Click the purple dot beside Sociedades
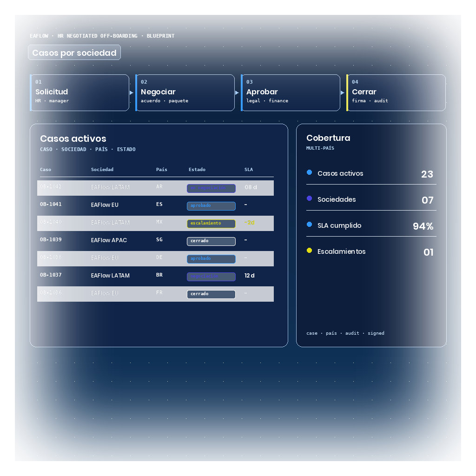476x476 pixels. coord(309,198)
